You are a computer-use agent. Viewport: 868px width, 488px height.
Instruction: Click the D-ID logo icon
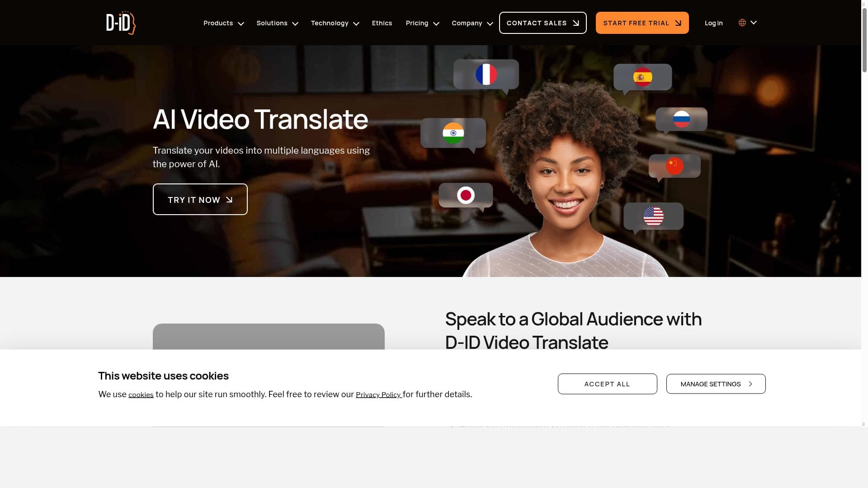121,23
